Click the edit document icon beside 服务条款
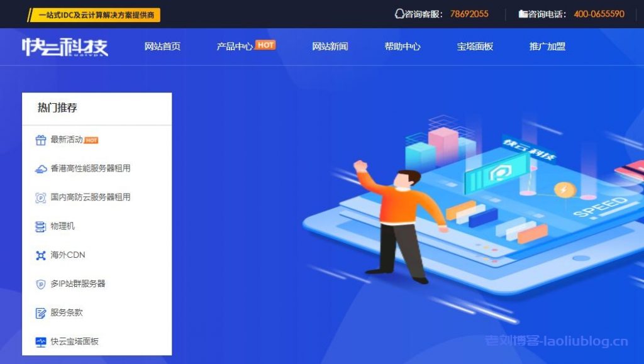644x364 pixels. tap(41, 313)
